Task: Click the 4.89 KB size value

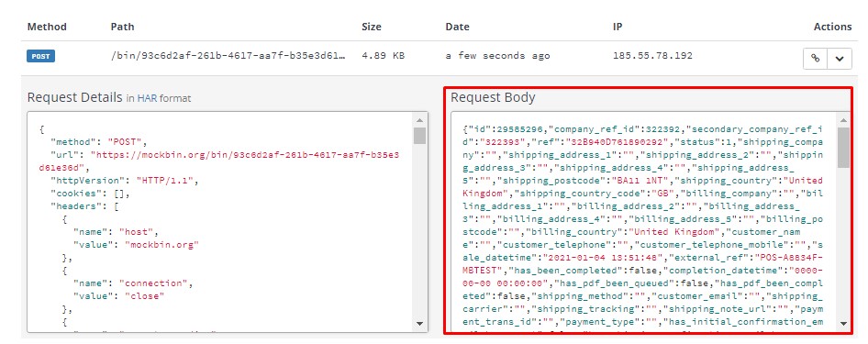Action: 383,56
